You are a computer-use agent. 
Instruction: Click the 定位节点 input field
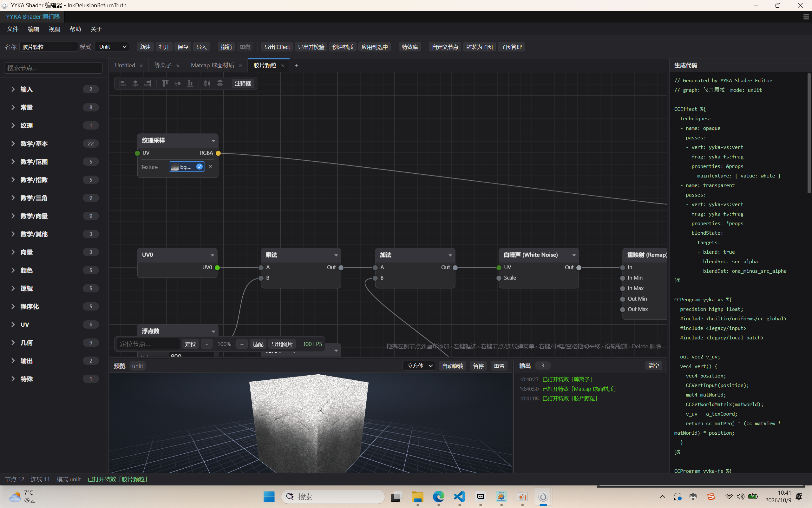pos(148,344)
